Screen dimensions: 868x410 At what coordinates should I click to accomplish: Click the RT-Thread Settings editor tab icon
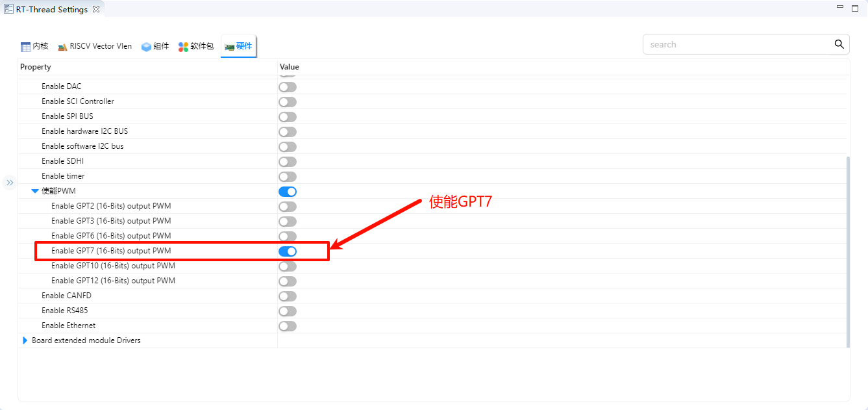(8, 9)
